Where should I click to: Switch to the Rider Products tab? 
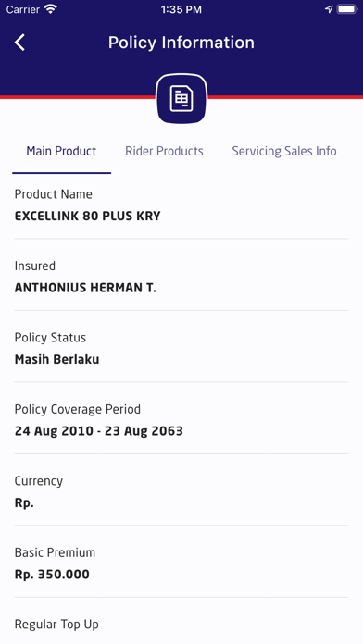click(x=164, y=151)
